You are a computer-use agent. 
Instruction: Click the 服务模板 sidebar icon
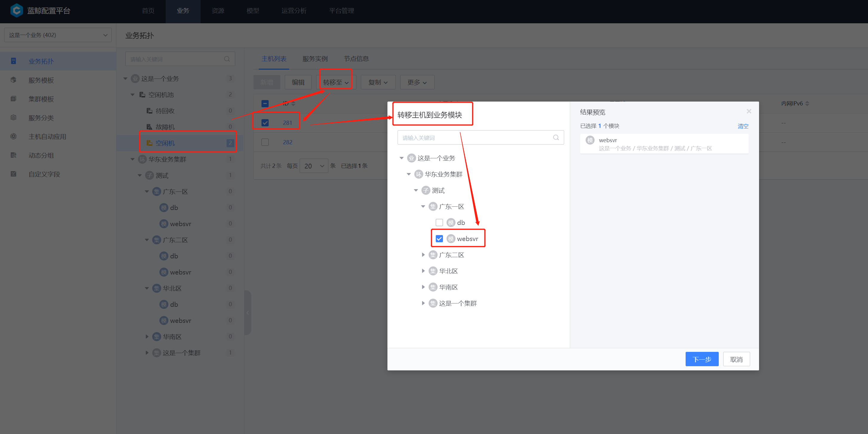13,80
